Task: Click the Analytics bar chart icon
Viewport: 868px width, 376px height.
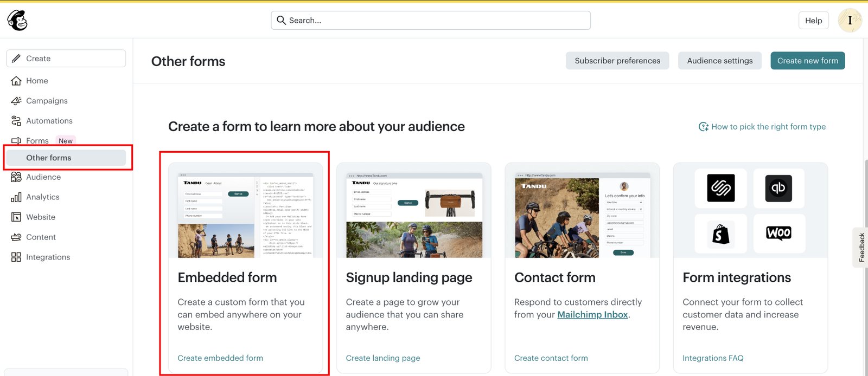Action: [x=16, y=197]
